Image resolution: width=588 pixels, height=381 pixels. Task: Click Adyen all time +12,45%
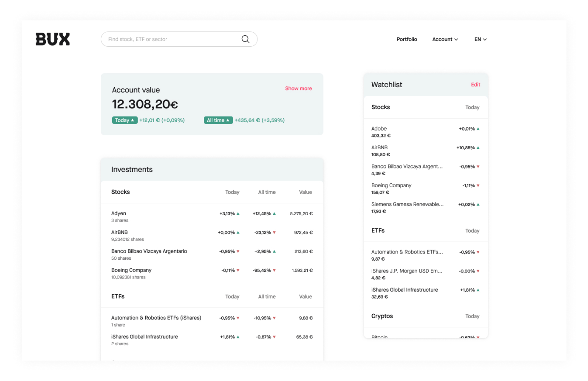tap(264, 213)
